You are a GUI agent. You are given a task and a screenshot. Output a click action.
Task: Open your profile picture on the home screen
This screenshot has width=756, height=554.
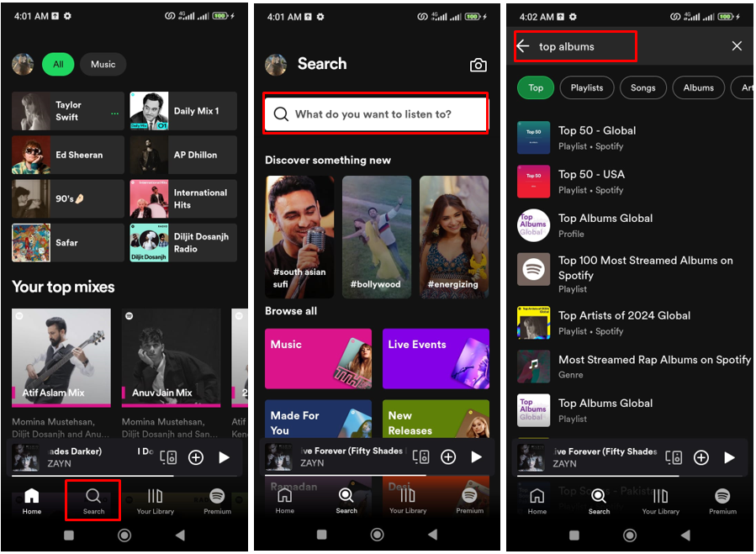[x=23, y=64]
